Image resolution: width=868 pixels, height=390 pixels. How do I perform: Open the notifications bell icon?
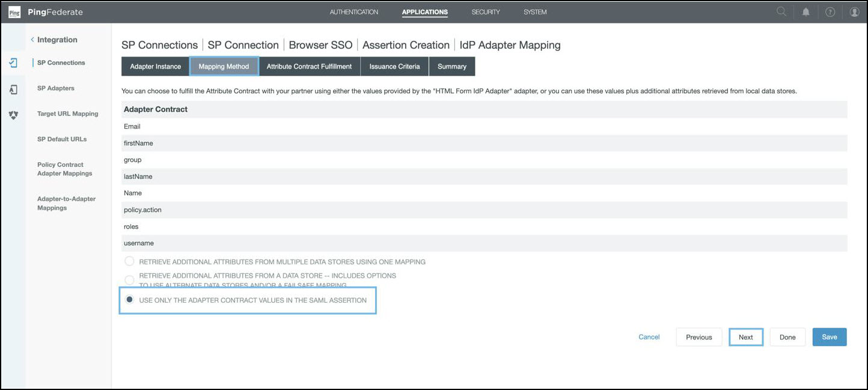(x=805, y=12)
